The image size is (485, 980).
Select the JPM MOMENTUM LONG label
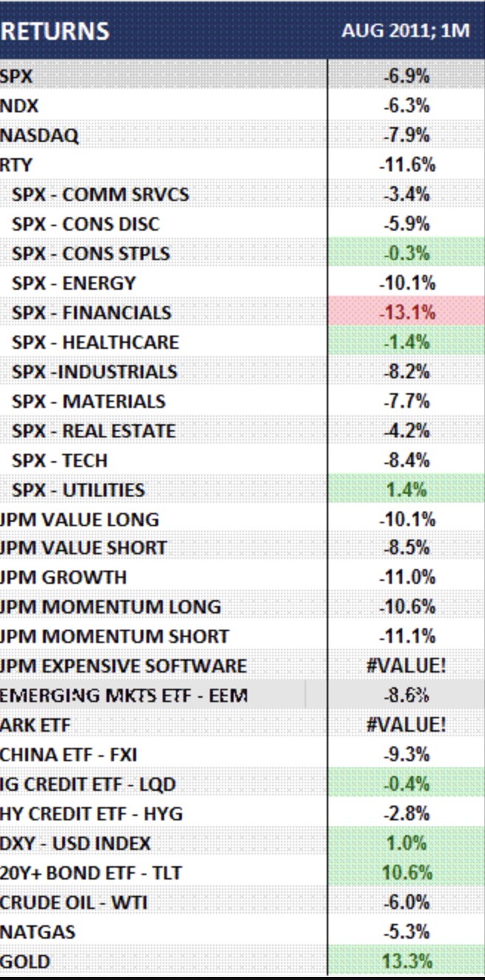click(110, 607)
